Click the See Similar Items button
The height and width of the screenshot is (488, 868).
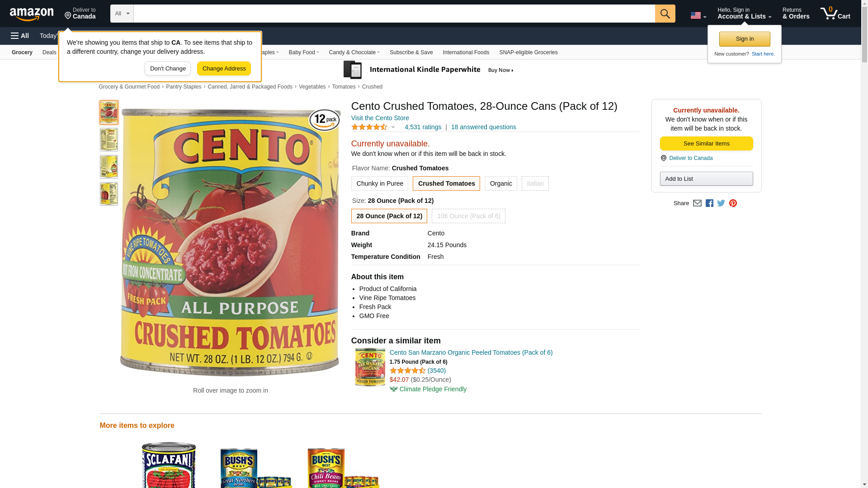coord(706,144)
